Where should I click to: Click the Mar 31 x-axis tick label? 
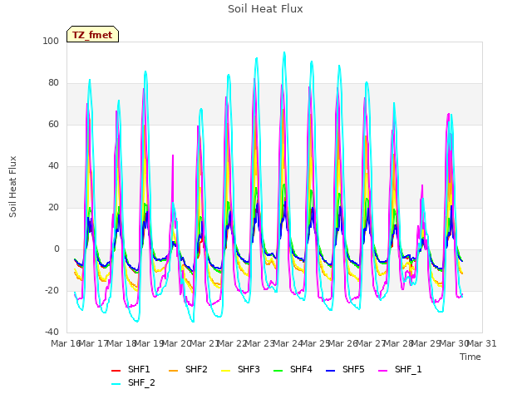click(x=482, y=343)
